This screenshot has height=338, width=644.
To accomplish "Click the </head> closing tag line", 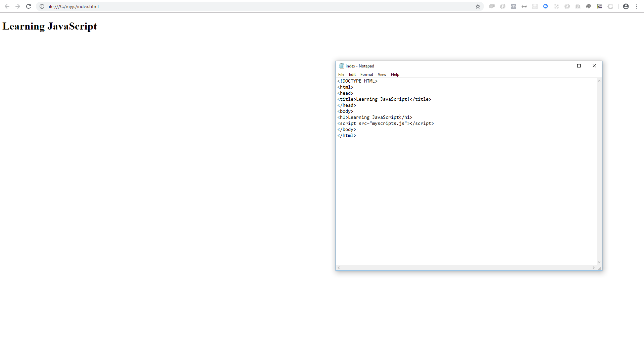I will click(347, 105).
